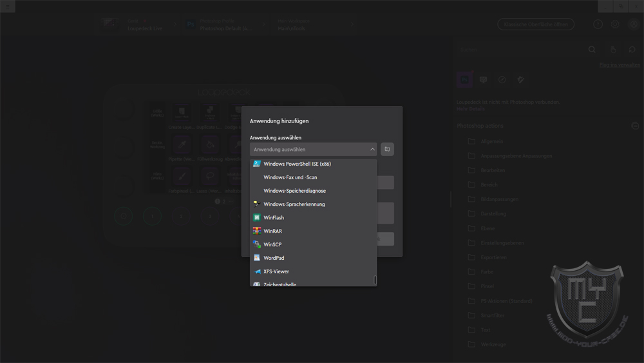Open the help question mark icon

point(598,25)
